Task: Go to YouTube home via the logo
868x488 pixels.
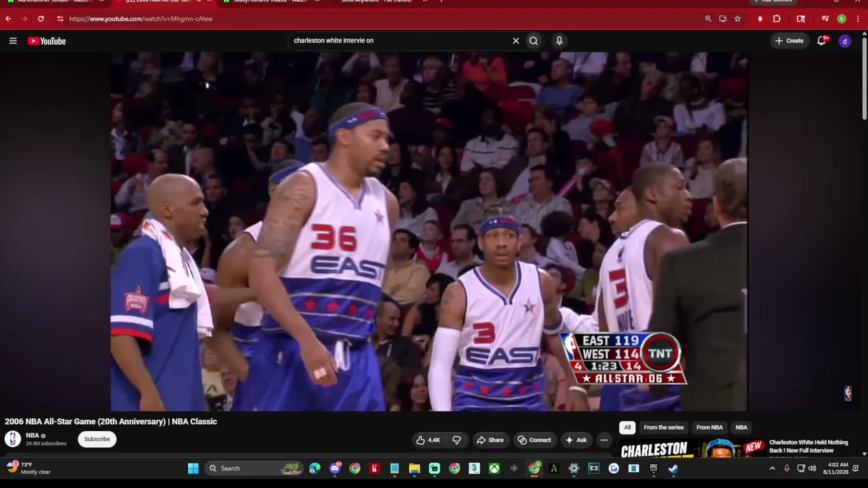Action: (x=47, y=41)
